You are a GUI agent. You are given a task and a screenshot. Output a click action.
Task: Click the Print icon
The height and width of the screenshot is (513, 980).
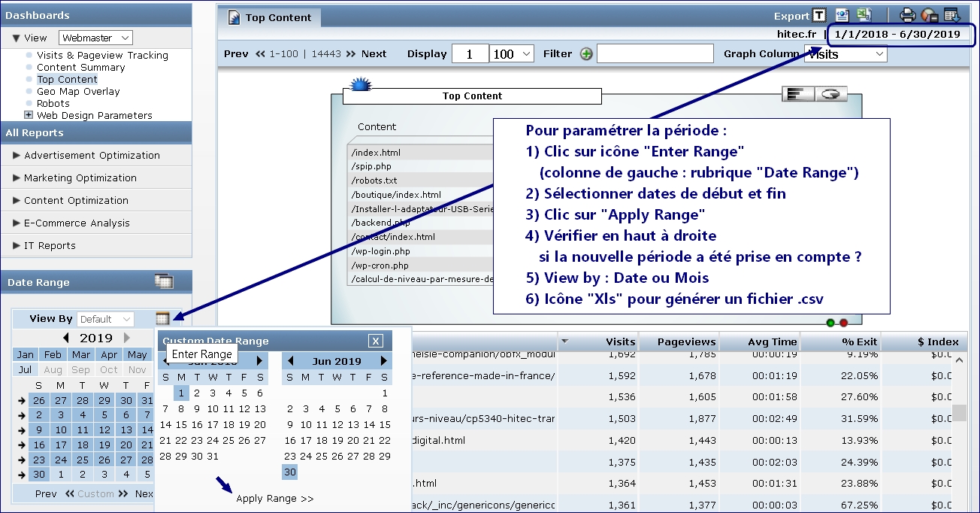[907, 15]
